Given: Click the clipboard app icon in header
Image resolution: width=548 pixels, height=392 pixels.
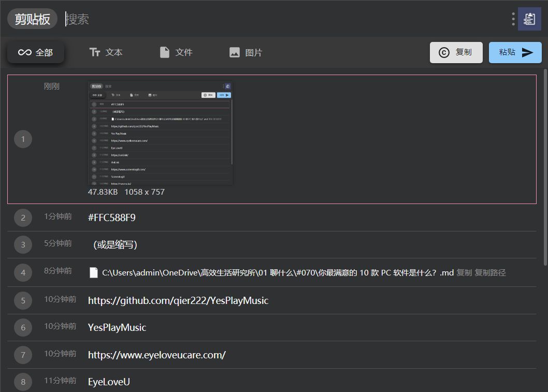Looking at the screenshot, I should 529,19.
